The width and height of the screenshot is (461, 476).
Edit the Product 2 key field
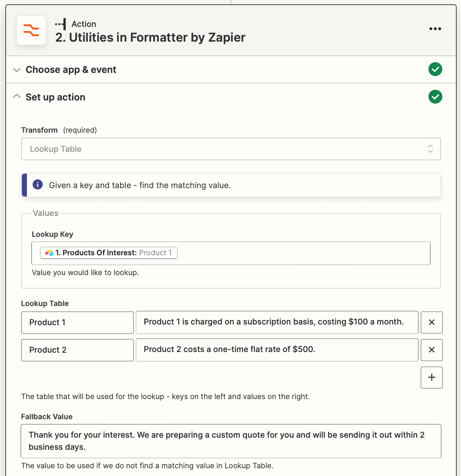point(77,350)
